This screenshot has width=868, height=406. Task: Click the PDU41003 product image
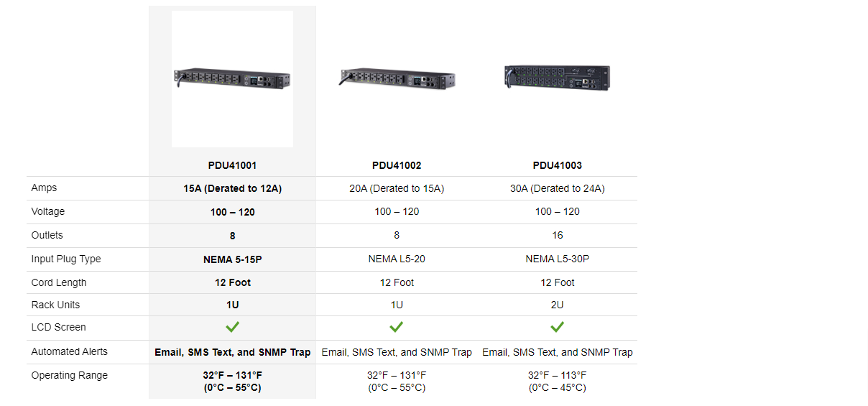557,78
